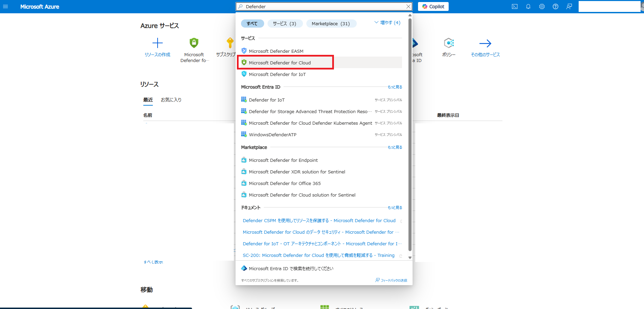Open Microsoft Defender EASM service

click(x=321, y=51)
